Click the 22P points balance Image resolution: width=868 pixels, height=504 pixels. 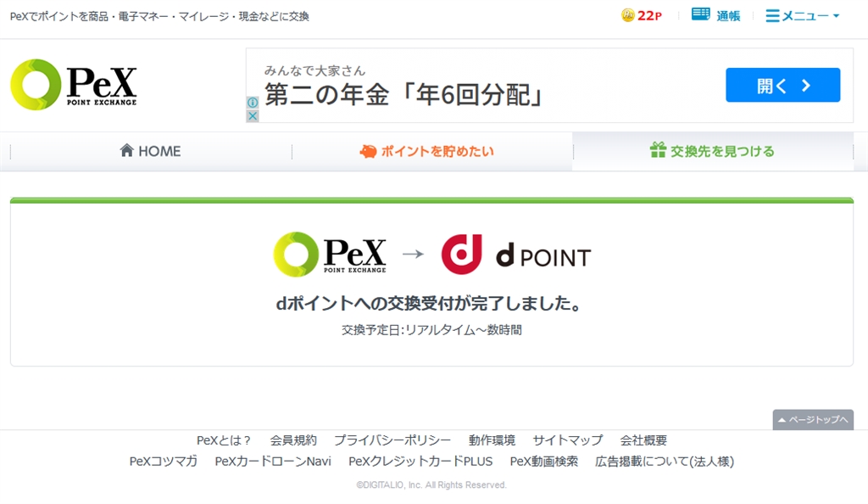click(x=649, y=15)
